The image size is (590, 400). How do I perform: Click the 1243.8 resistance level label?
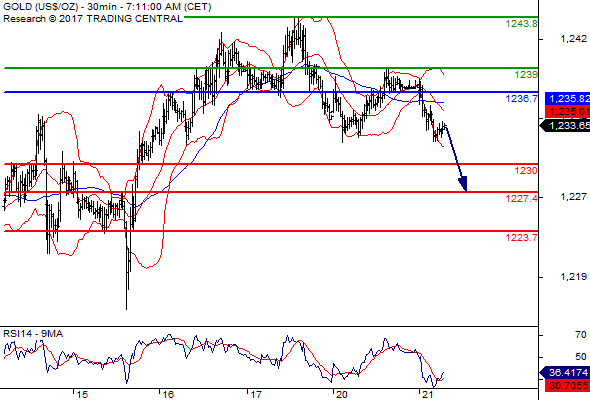(522, 24)
